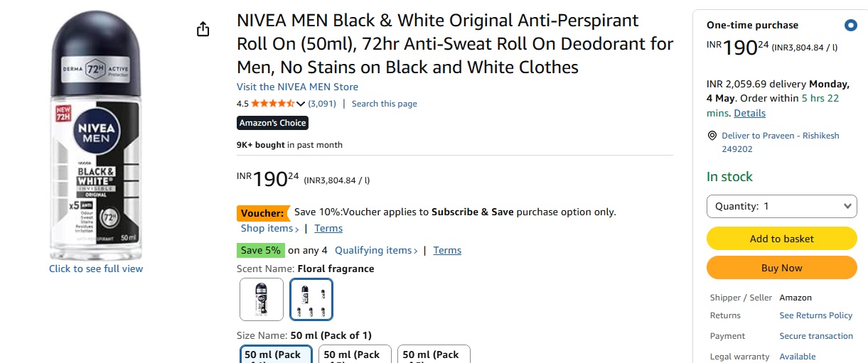Open delivery Details link
Screen dimensions: 868x363
coord(749,113)
